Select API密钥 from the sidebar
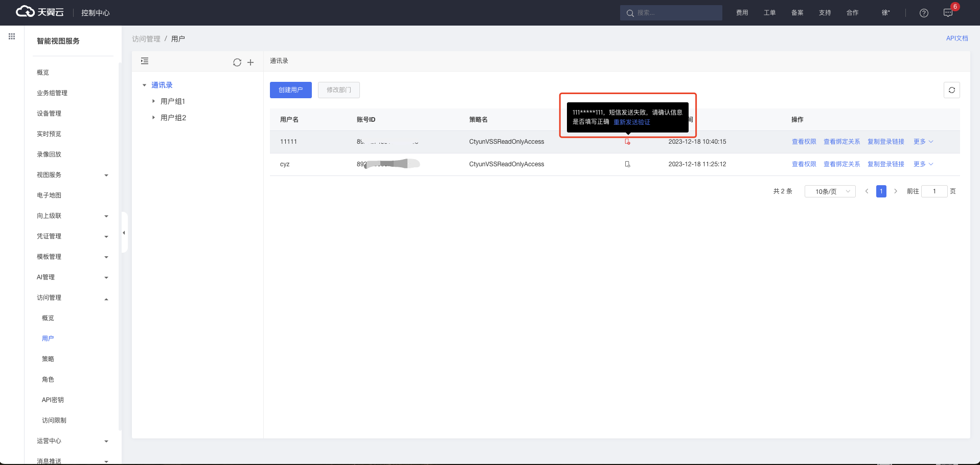 tap(53, 400)
